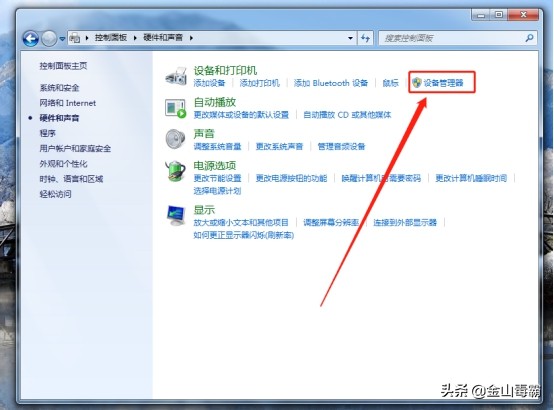Click 更改系统声音 link
Image resolution: width=554 pixels, height=410 pixels.
(279, 146)
